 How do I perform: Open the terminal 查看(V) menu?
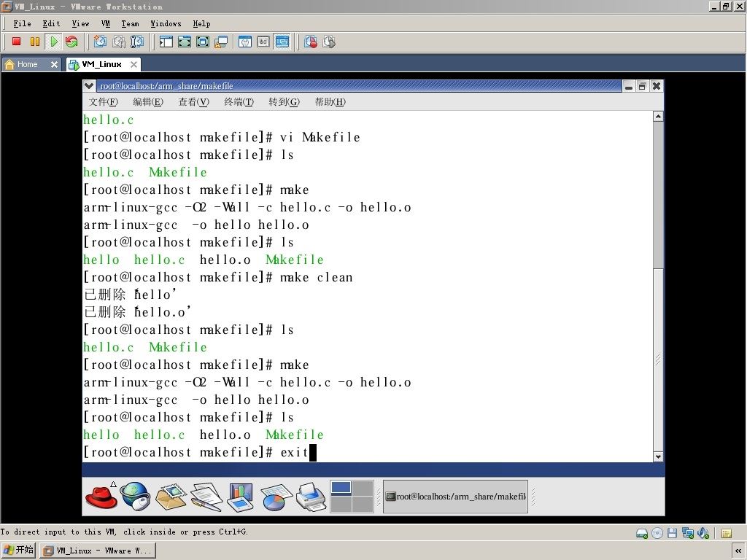click(193, 101)
